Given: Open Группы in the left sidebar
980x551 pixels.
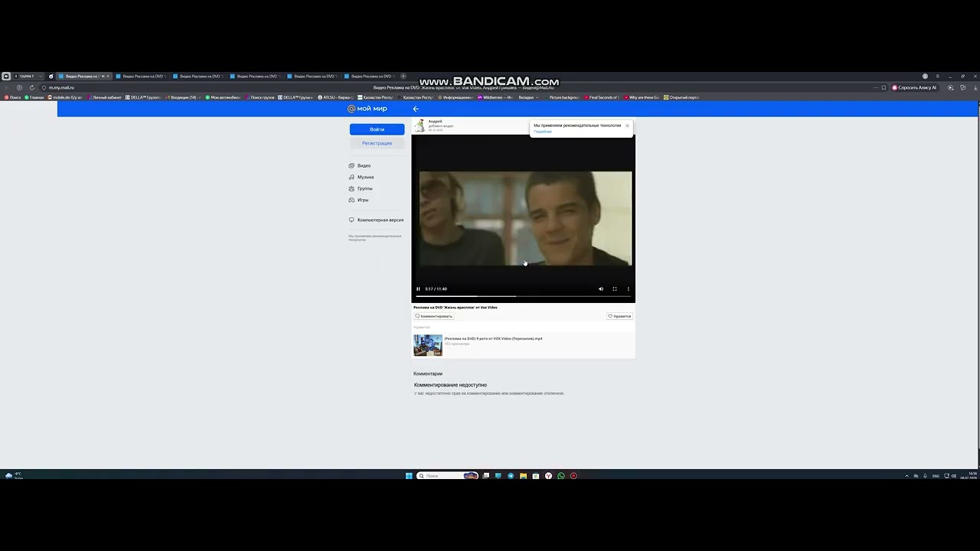Looking at the screenshot, I should [361, 188].
